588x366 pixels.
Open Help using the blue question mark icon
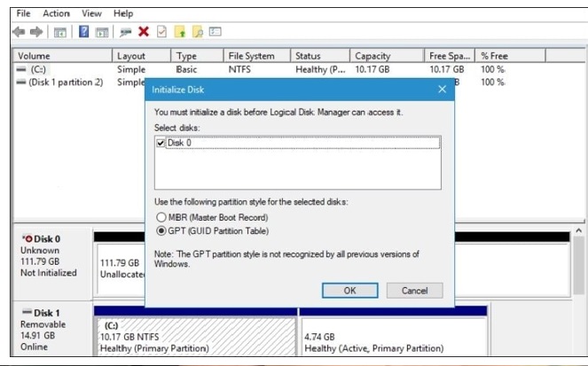point(83,32)
